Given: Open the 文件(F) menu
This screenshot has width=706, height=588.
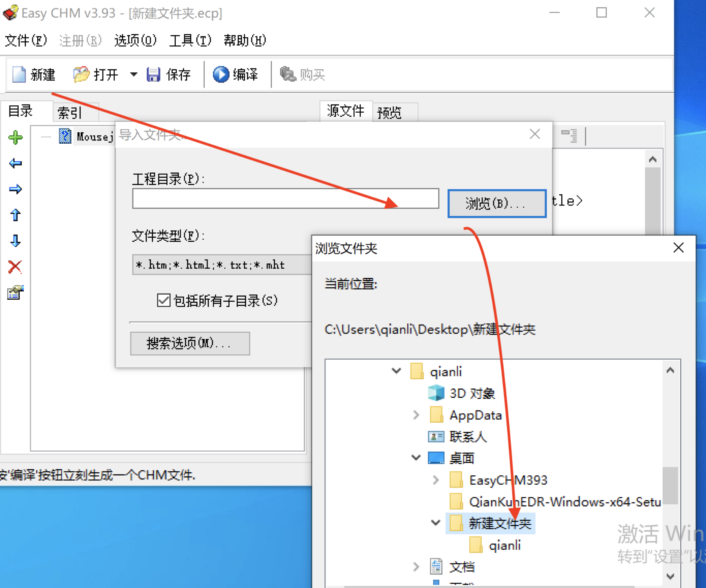Looking at the screenshot, I should tap(26, 40).
